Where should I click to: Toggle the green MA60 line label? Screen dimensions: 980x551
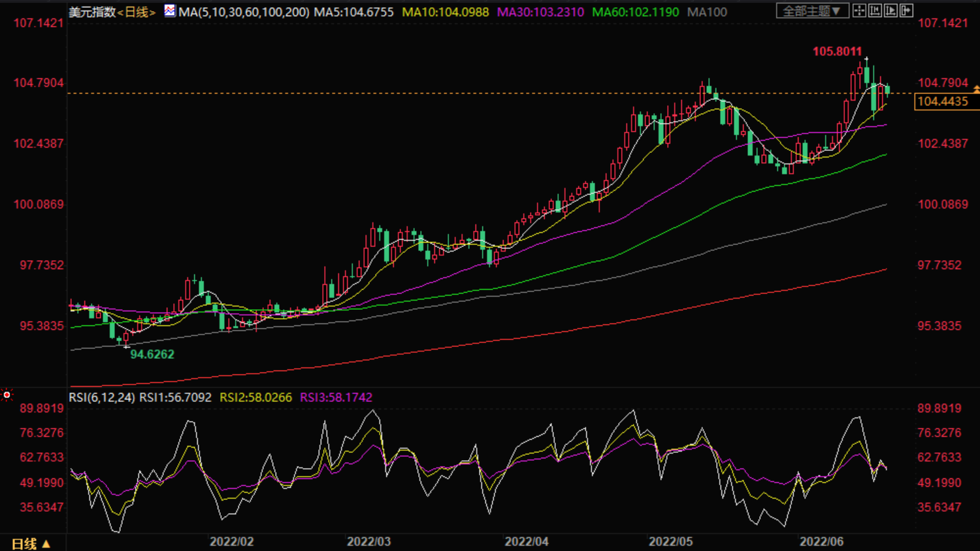click(x=635, y=12)
